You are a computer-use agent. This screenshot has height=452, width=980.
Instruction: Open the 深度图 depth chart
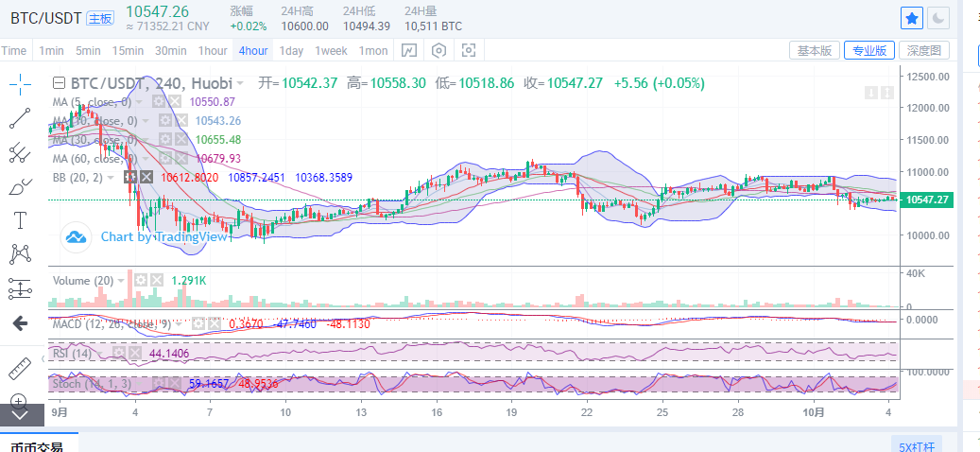[924, 51]
